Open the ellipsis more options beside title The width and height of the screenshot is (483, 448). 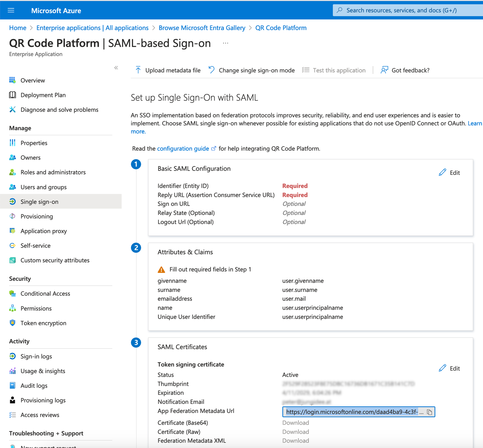tap(226, 43)
